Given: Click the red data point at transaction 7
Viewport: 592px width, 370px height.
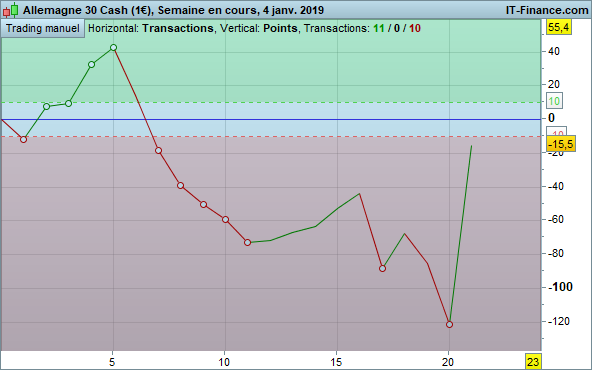Looking at the screenshot, I should pyautogui.click(x=159, y=151).
